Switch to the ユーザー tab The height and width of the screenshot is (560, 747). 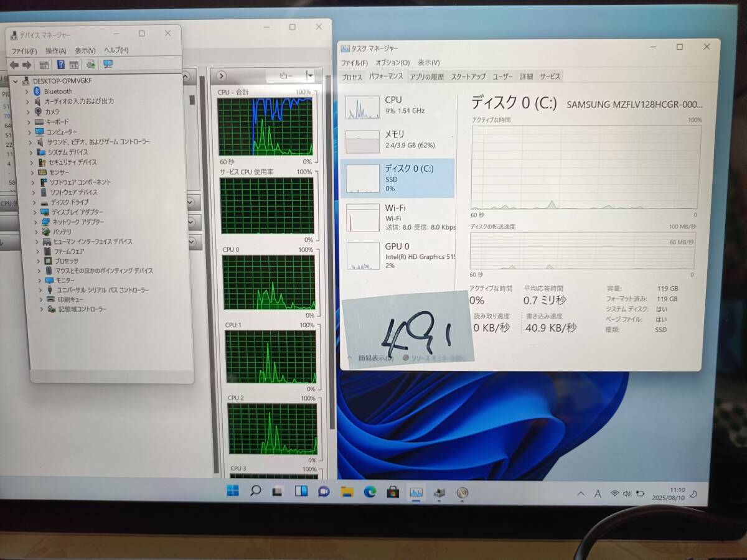click(x=503, y=77)
